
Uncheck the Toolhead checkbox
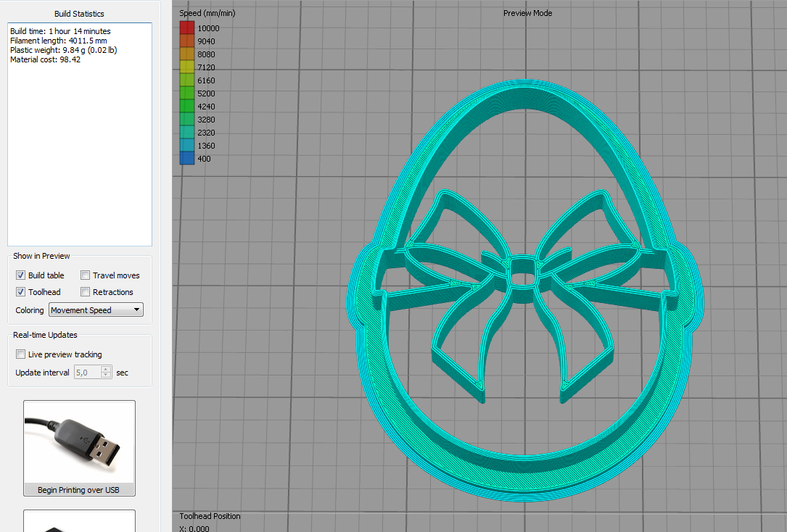point(21,292)
